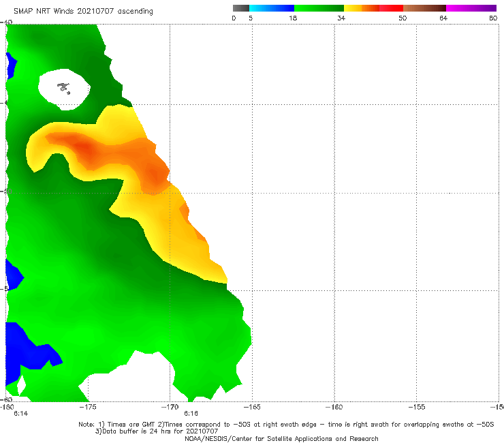Click the darkest orange wind maximum on the map
504x443 pixels.
(x=84, y=149)
